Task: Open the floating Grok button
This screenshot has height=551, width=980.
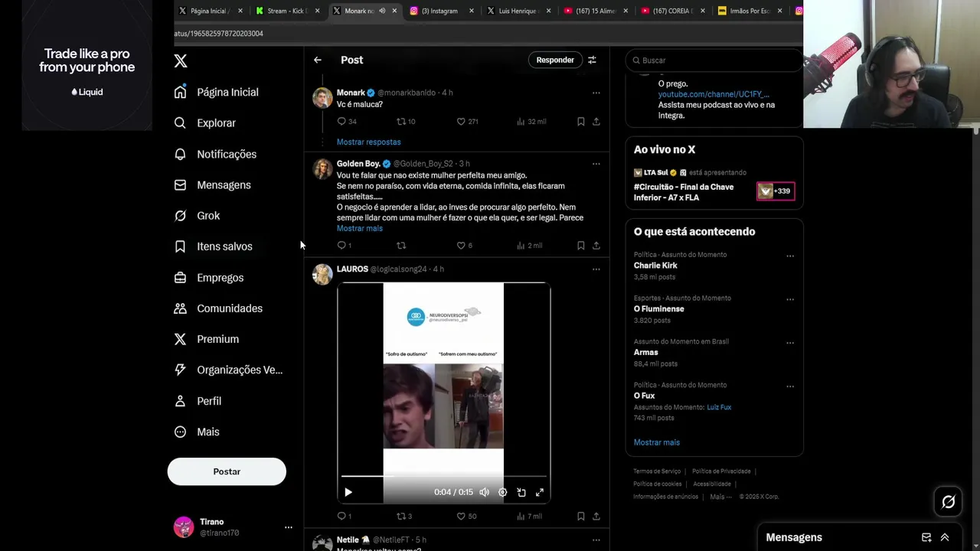Action: tap(949, 502)
